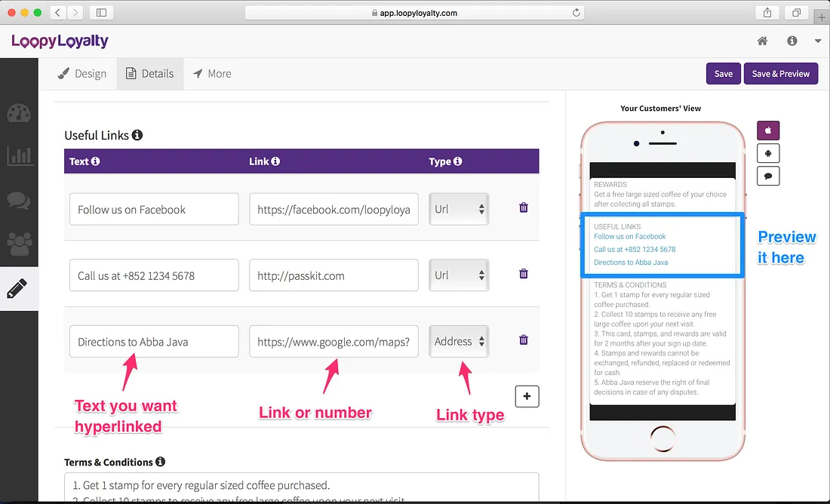
Task: Open a new Safari tab
Action: [822, 17]
